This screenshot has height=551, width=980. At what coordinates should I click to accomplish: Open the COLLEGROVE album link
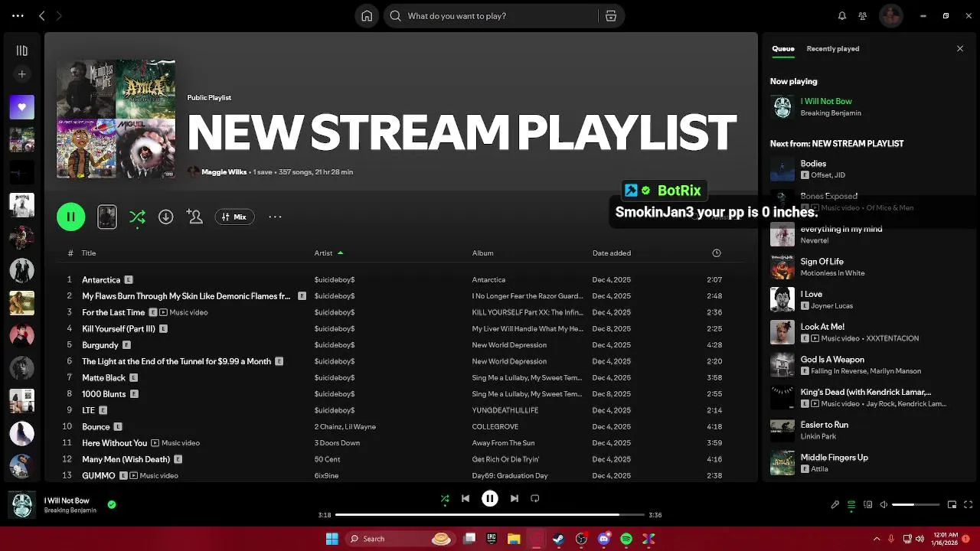tap(495, 426)
